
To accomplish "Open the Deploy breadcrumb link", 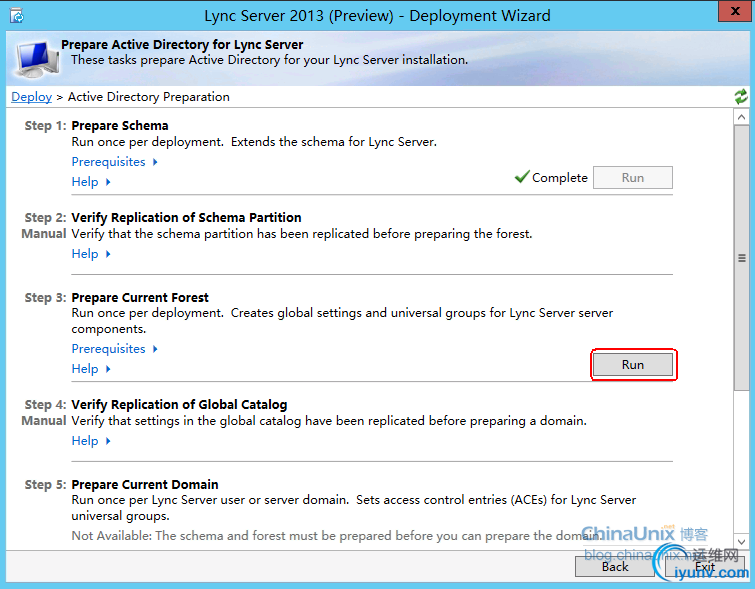I will 31,97.
